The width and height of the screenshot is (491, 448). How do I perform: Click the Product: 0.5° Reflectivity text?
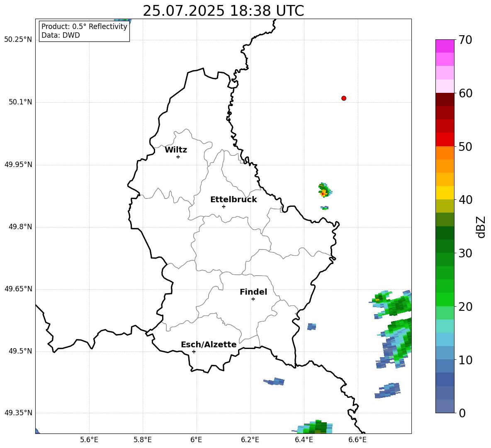(x=84, y=27)
